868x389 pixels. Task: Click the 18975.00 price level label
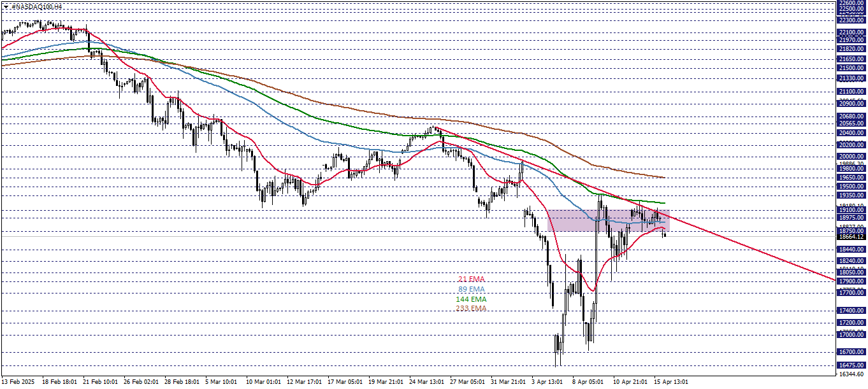851,218
